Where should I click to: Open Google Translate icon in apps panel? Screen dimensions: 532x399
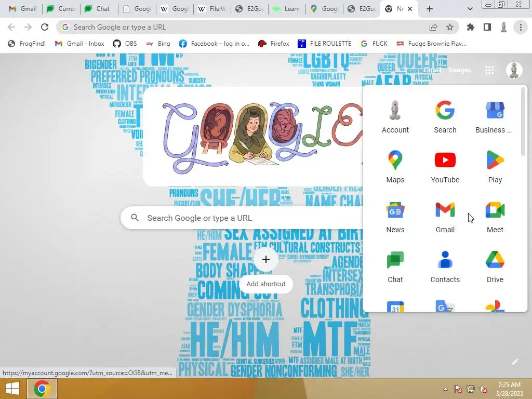pyautogui.click(x=445, y=306)
